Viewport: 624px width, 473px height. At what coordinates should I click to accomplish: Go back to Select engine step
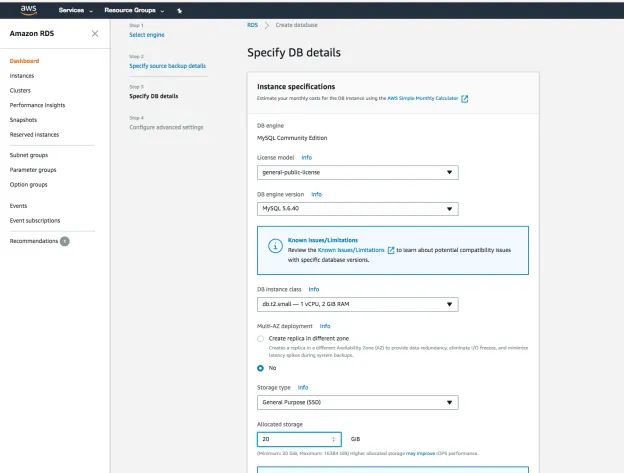(147, 35)
